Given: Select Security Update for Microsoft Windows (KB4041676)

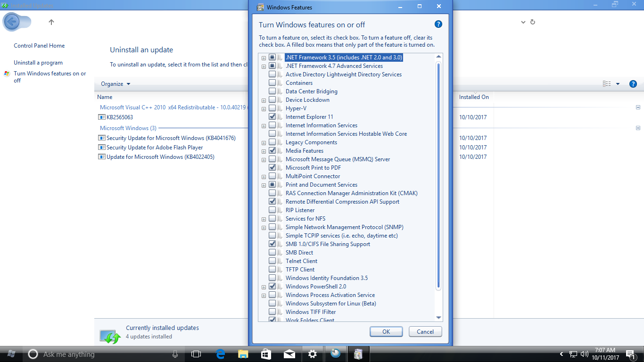Looking at the screenshot, I should point(171,138).
